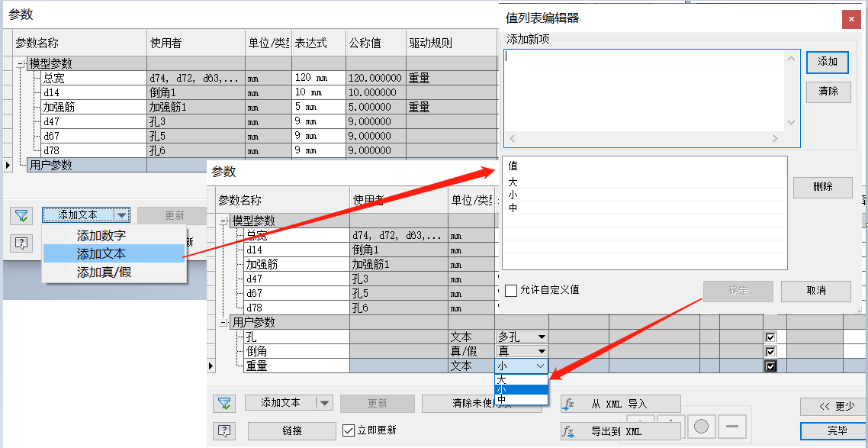This screenshot has width=868, height=448.
Task: Click 公称值 column header in rear dialog
Action: click(x=376, y=43)
